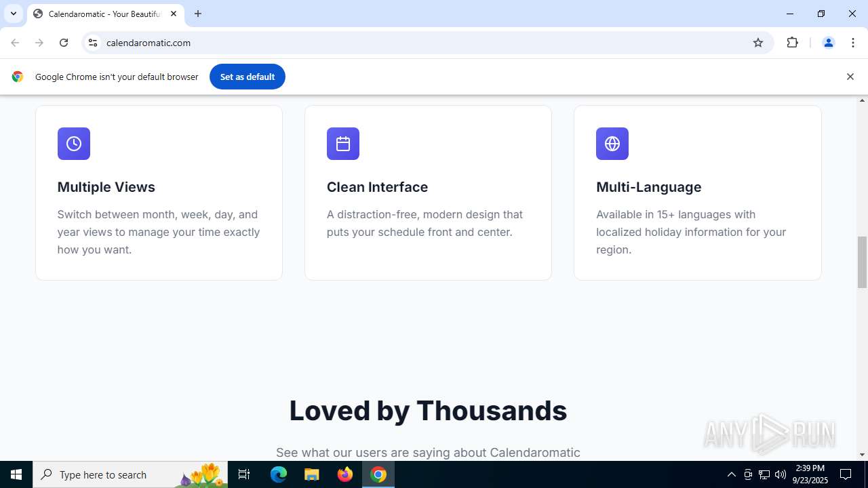Open the Windows Start menu
Screen dimensions: 868x488
coord(16,474)
